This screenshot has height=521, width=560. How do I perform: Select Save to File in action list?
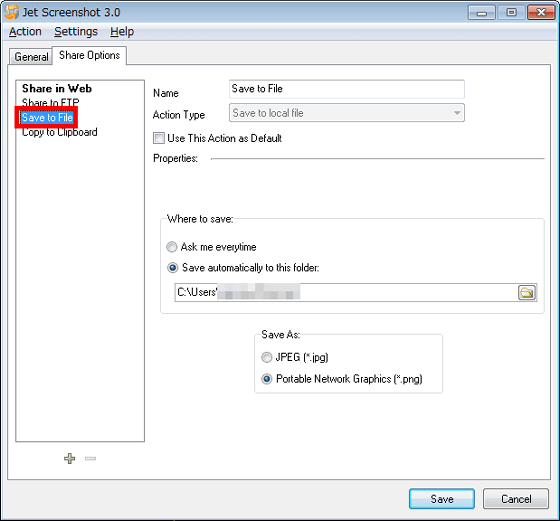point(47,117)
